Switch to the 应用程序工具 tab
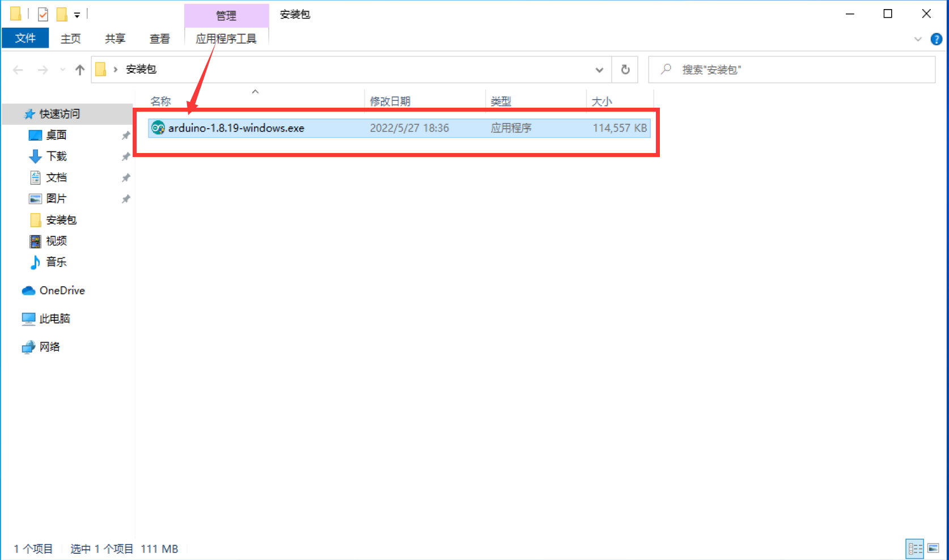The width and height of the screenshot is (949, 560). (x=227, y=38)
